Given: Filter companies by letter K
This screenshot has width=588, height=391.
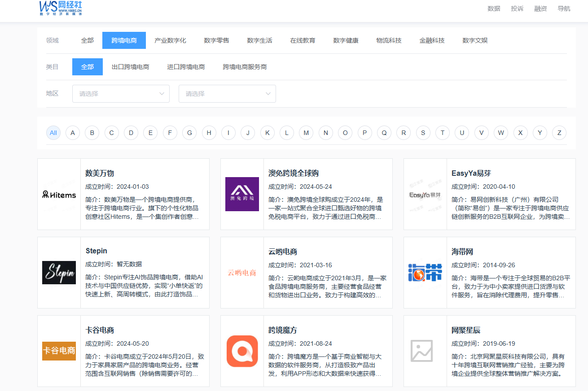Looking at the screenshot, I should 267,133.
